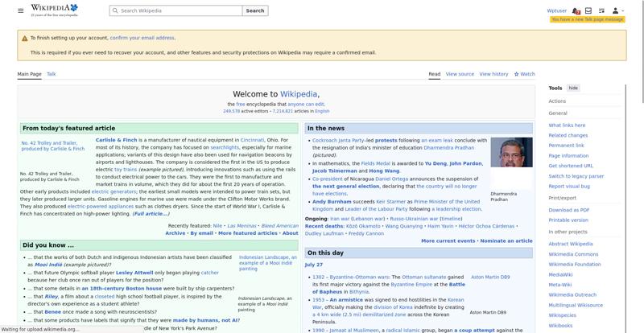Open the new Talk page message notice
644x333 pixels.
[588, 19]
